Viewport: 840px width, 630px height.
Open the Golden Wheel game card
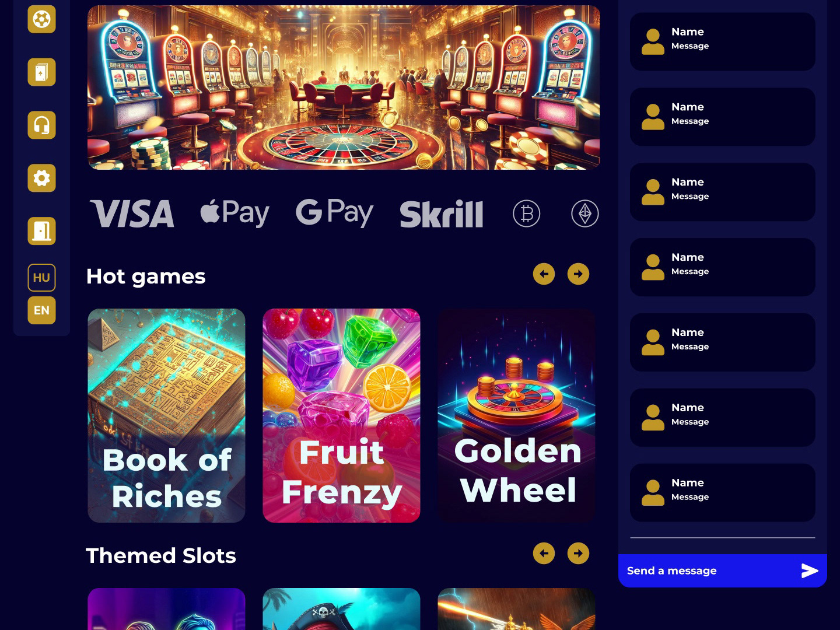click(516, 415)
